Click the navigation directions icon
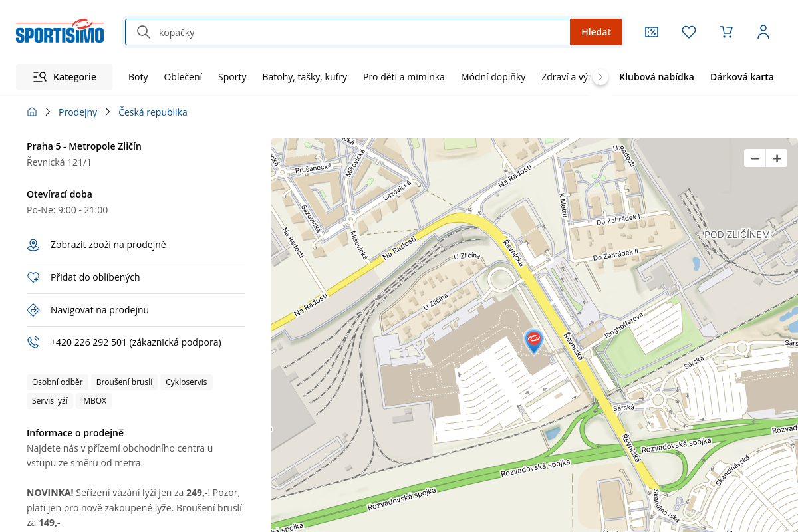798x532 pixels. [x=33, y=310]
